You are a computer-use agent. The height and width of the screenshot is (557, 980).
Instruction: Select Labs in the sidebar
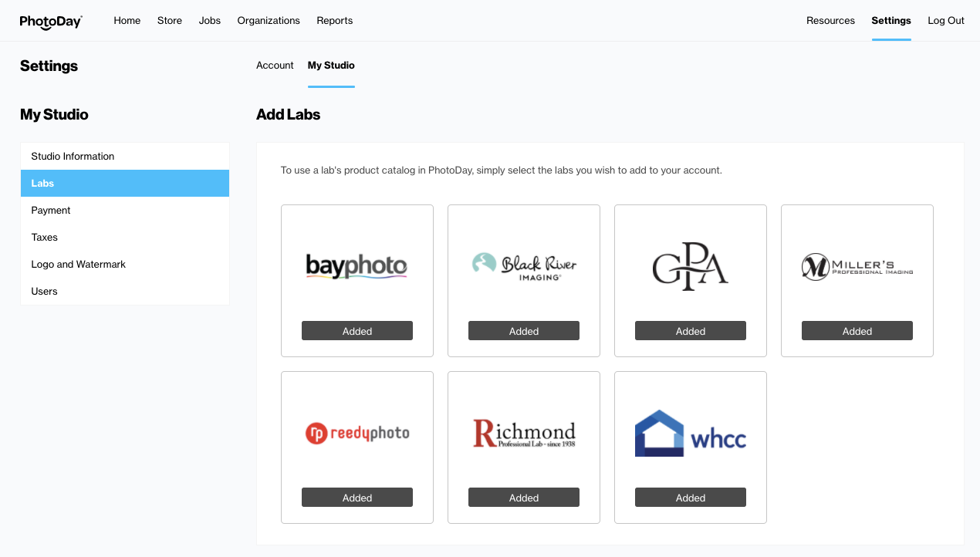125,183
